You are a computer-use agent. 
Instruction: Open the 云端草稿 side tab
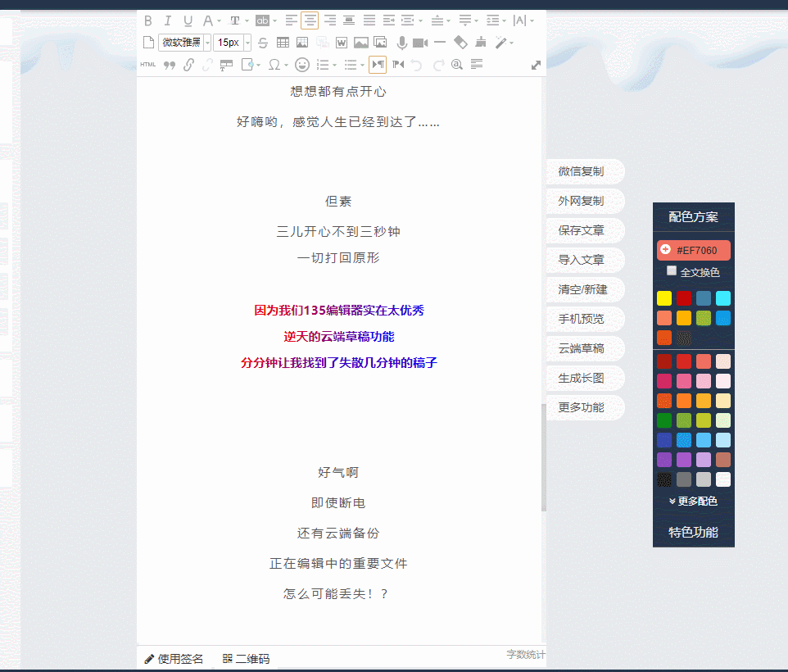click(582, 348)
